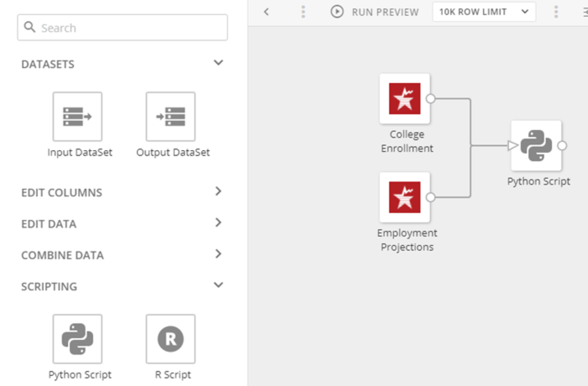Add an R Script from the Scripting section
The height and width of the screenshot is (386, 588).
170,338
